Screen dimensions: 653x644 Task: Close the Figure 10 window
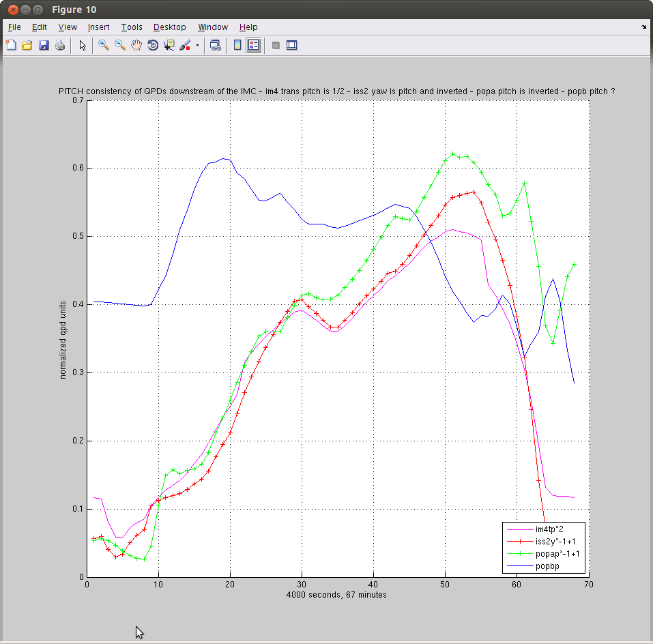[13, 10]
